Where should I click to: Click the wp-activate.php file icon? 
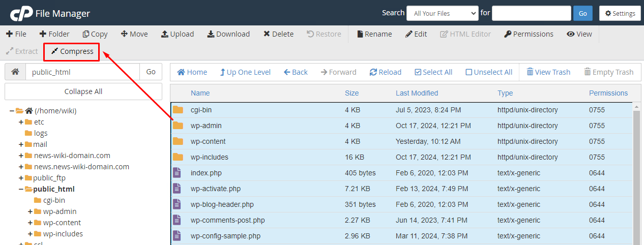pos(177,189)
